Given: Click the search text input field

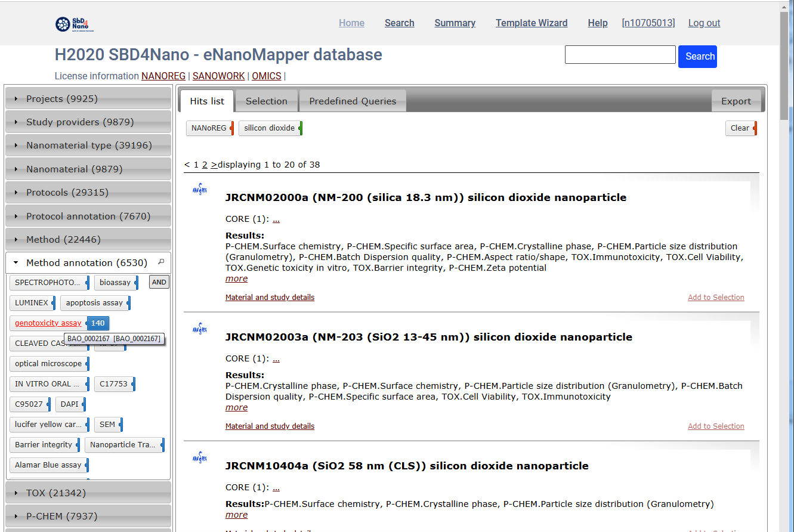Looking at the screenshot, I should (x=620, y=55).
